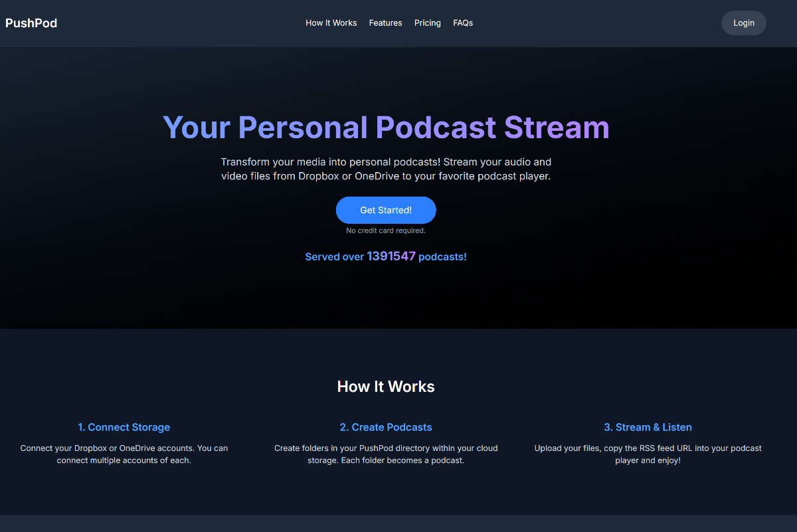Open the Pricing navigation link

[427, 23]
